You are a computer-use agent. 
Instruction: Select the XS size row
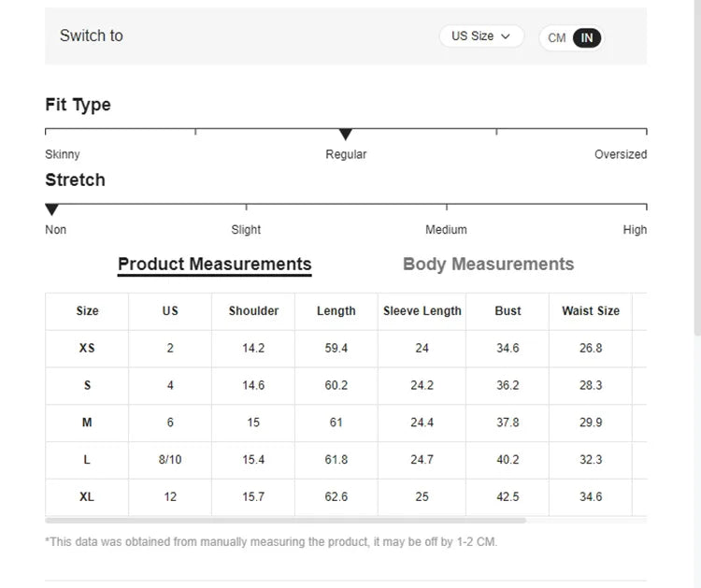pyautogui.click(x=87, y=348)
